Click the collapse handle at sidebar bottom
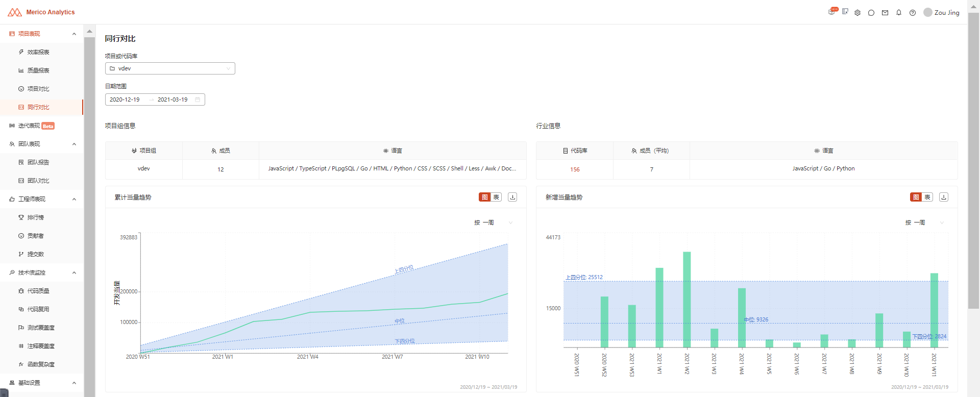Viewport: 980px width, 397px height. click(x=4, y=393)
